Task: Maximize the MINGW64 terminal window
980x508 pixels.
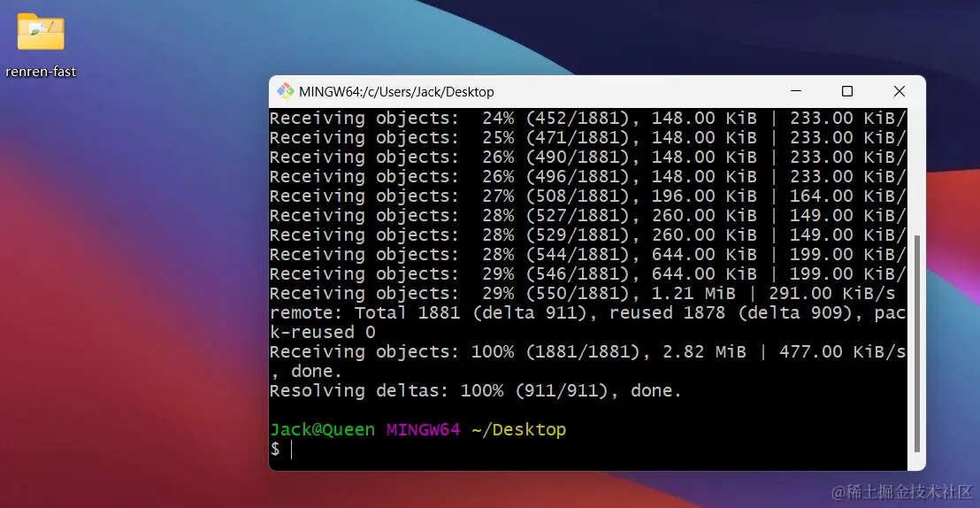Action: tap(846, 91)
